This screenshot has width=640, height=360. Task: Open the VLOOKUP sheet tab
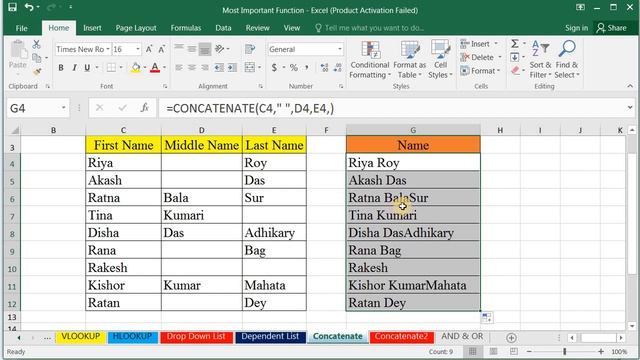point(80,337)
